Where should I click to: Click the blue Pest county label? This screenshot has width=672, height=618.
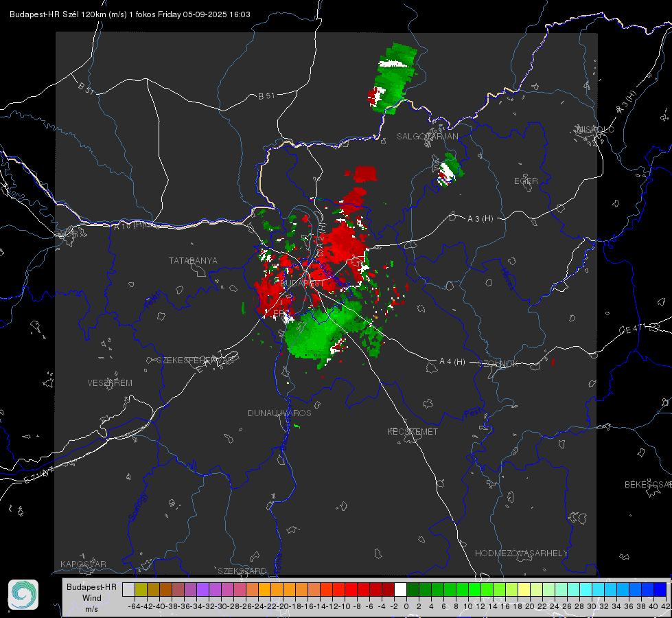(x=472, y=413)
